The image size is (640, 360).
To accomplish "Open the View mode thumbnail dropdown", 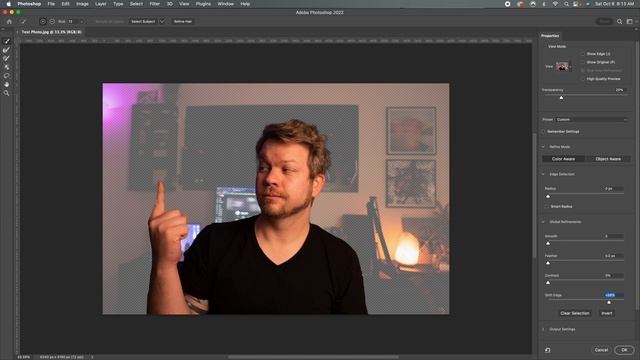I will click(x=563, y=66).
